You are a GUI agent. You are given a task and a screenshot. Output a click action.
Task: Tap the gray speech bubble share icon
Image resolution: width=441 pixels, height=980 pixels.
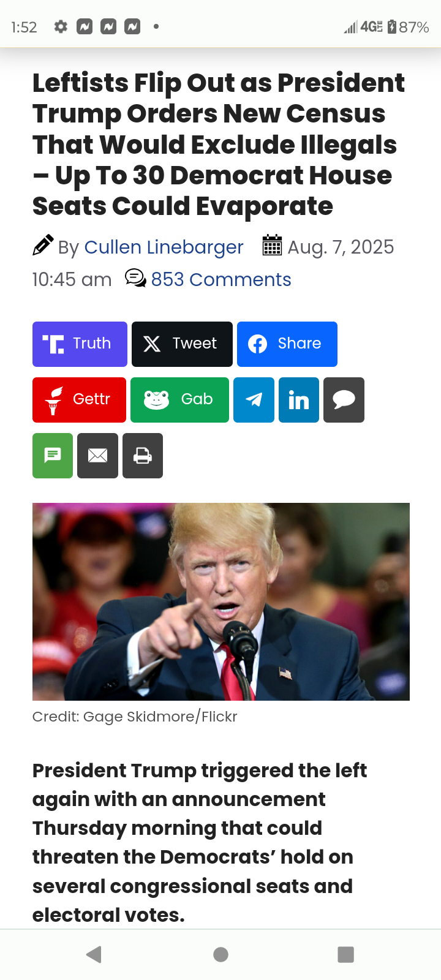tap(344, 400)
